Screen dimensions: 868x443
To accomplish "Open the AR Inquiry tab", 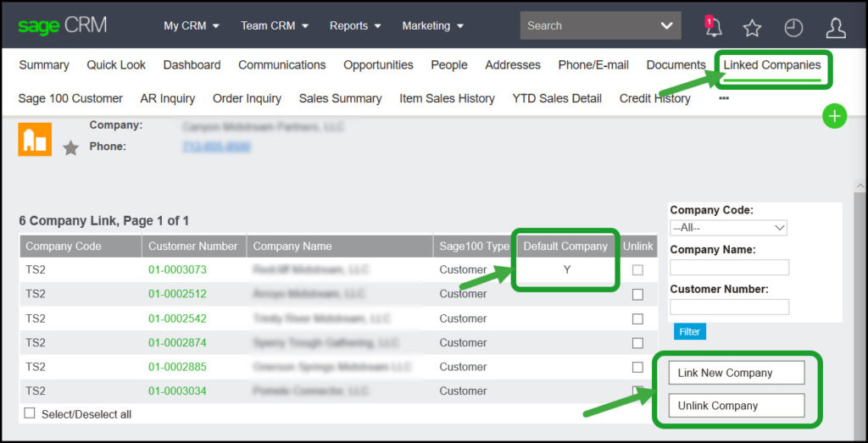I will click(167, 98).
